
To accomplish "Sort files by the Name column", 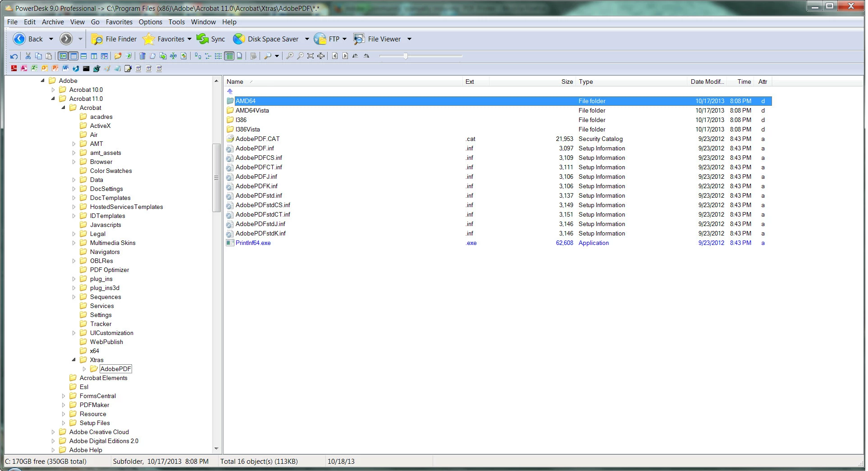I will [x=343, y=82].
